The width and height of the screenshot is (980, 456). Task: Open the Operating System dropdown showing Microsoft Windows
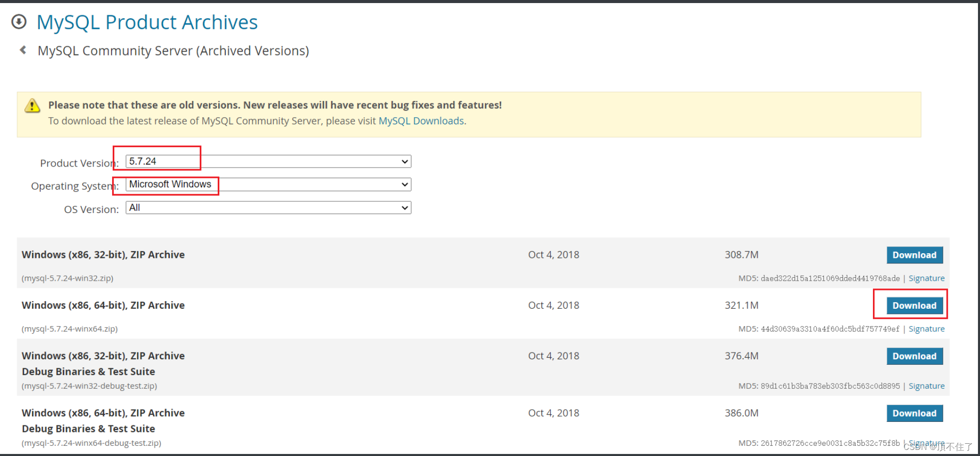pos(268,184)
